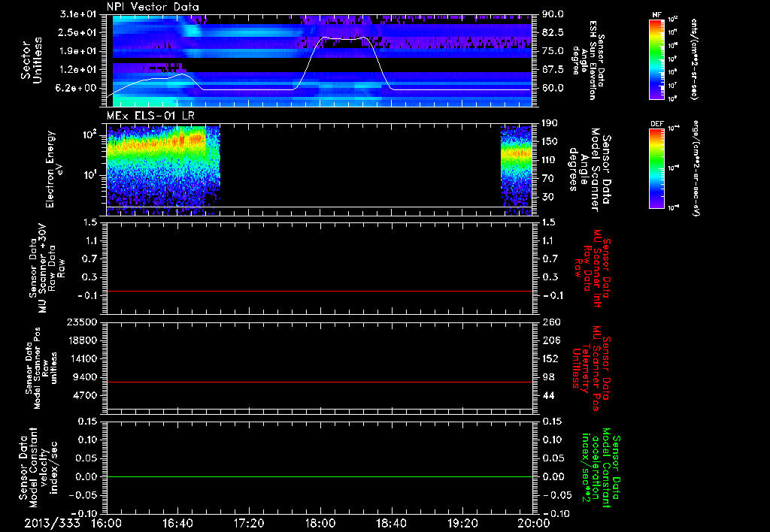Click the "67.5" sun elevation tick
770x532 pixels.
click(x=553, y=70)
